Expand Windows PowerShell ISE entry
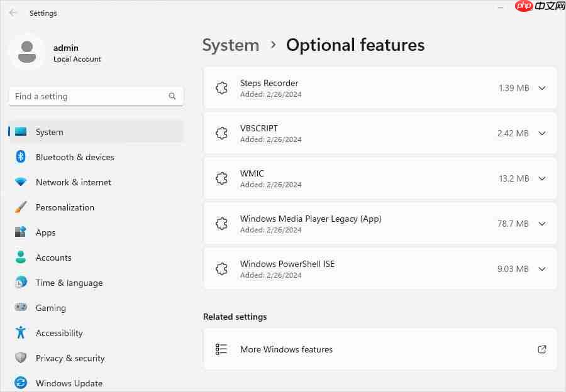 pos(542,269)
